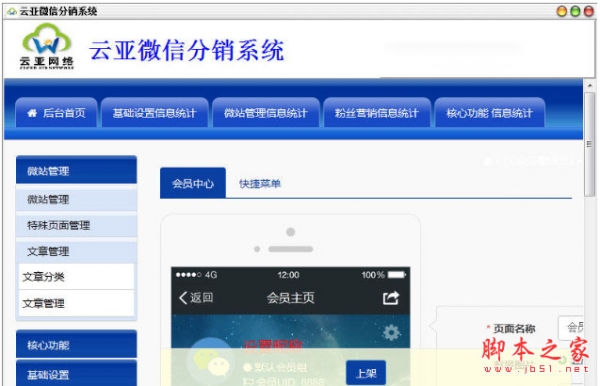The image size is (600, 386).
Task: Click the red close window button
Action: tap(589, 11)
